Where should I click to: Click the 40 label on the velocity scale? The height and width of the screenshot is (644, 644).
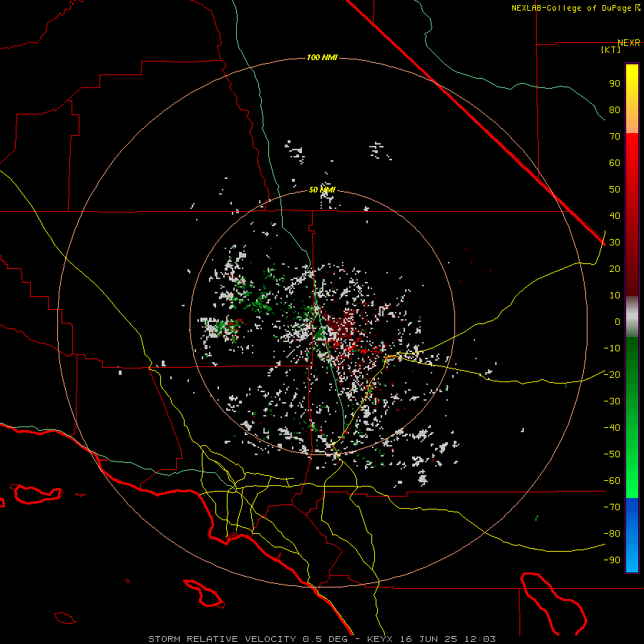tap(615, 215)
